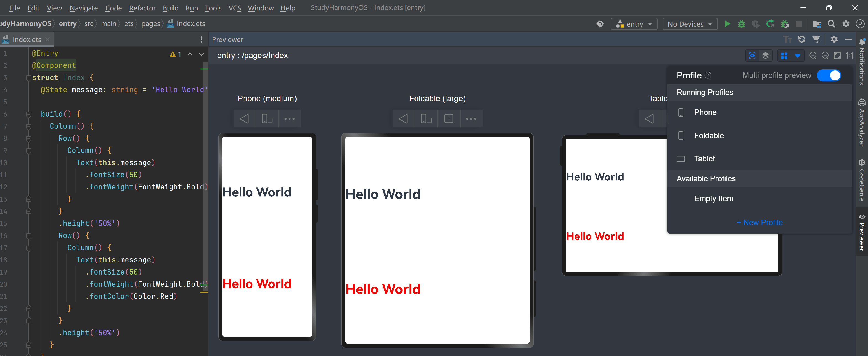
Task: Open the Refactor menu
Action: pyautogui.click(x=142, y=8)
